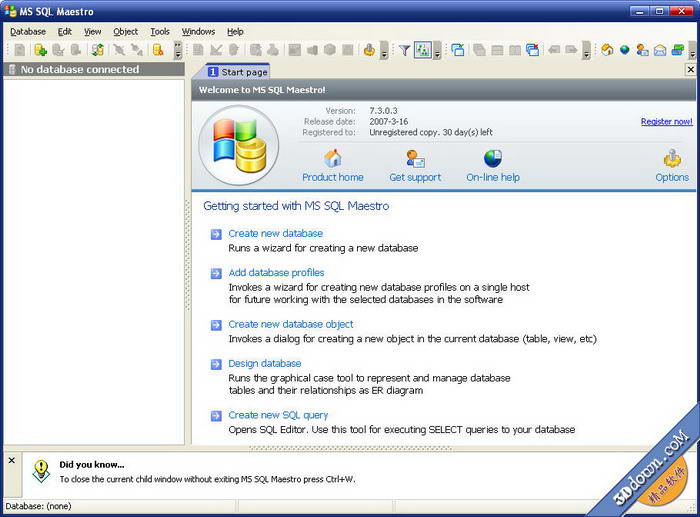Screen dimensions: 700x517
Task: Click Add database profiles link
Action: tap(276, 273)
